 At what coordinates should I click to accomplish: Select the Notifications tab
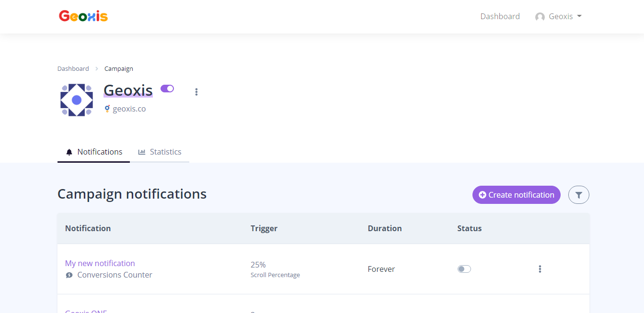tap(94, 152)
